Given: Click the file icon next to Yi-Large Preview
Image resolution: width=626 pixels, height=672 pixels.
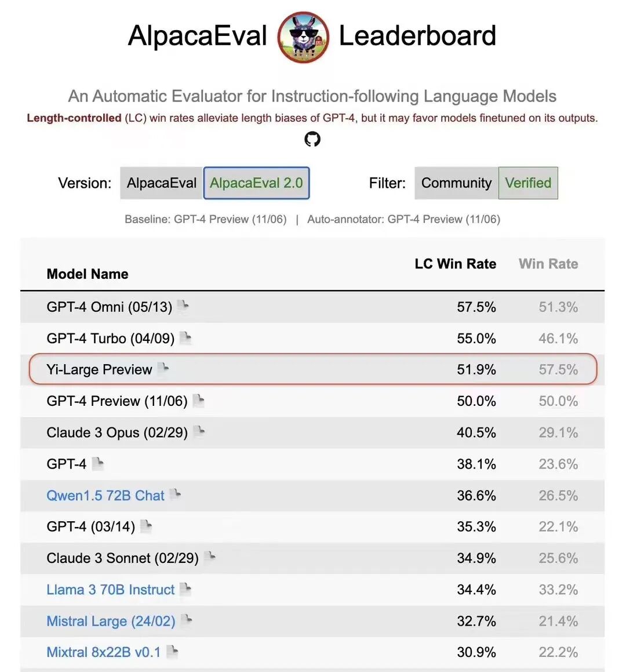Looking at the screenshot, I should click(163, 369).
